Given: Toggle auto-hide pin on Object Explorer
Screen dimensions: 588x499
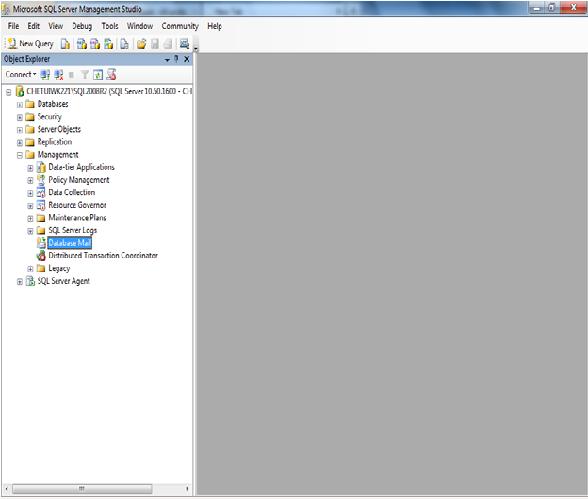Looking at the screenshot, I should pos(176,59).
